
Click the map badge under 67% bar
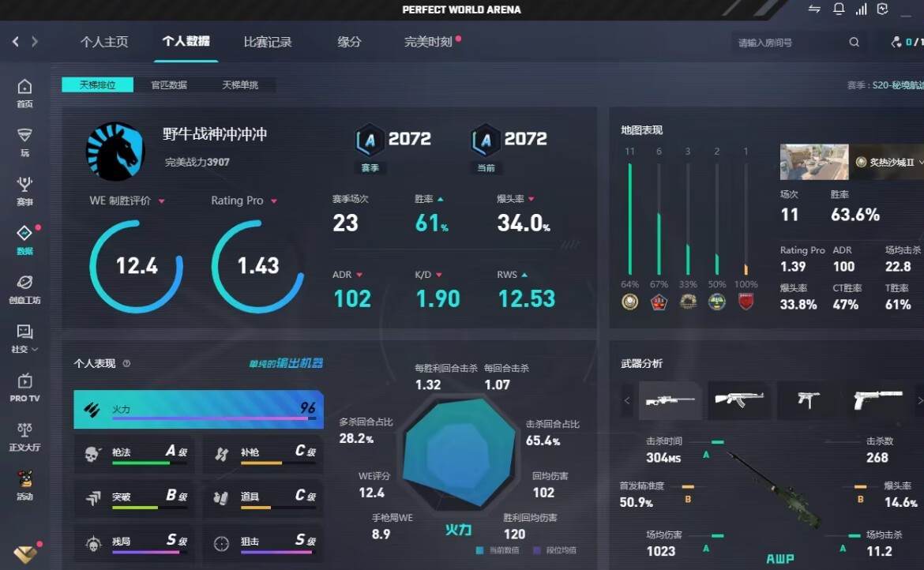point(659,302)
